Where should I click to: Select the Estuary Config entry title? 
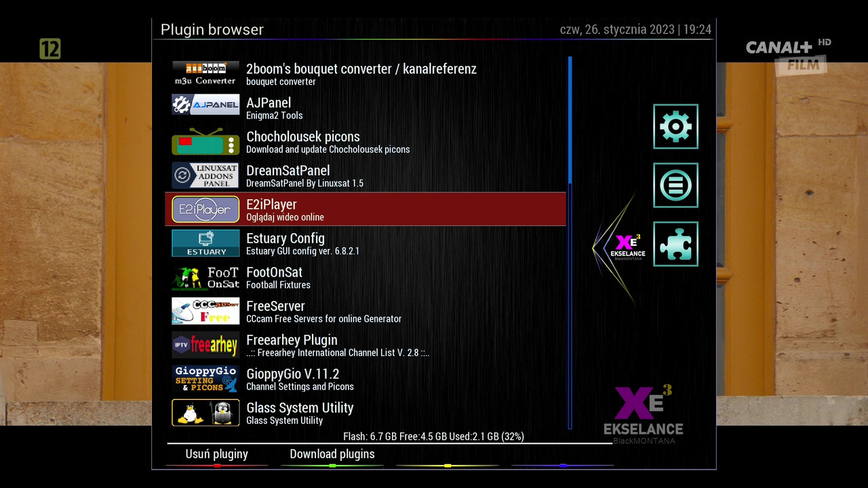285,238
